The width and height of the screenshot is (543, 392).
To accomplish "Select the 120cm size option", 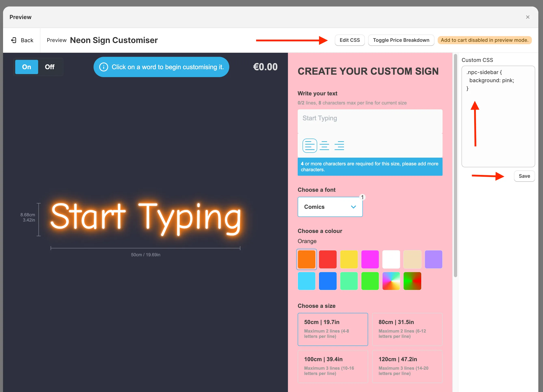I will pos(407,366).
